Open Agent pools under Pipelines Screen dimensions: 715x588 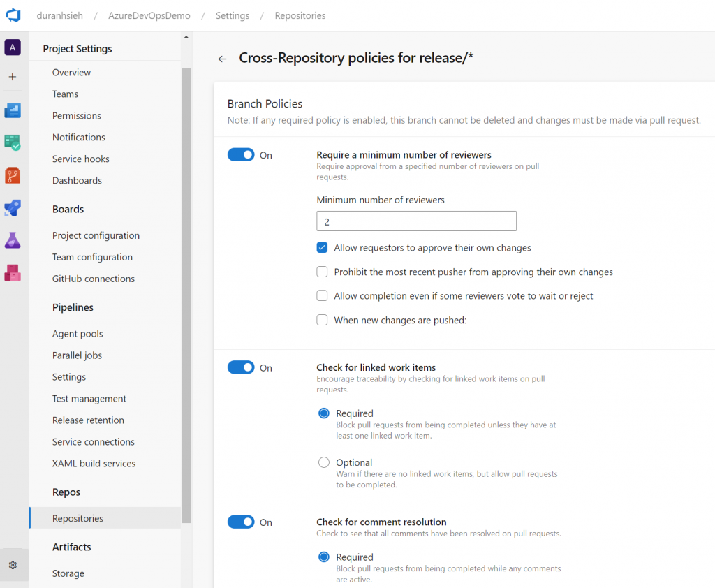(78, 334)
